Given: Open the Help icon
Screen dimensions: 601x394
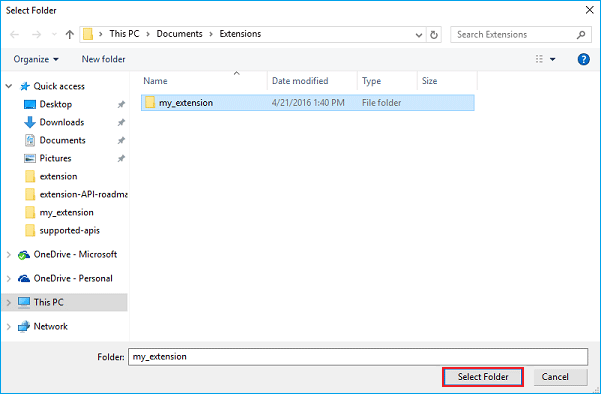Looking at the screenshot, I should [x=583, y=59].
